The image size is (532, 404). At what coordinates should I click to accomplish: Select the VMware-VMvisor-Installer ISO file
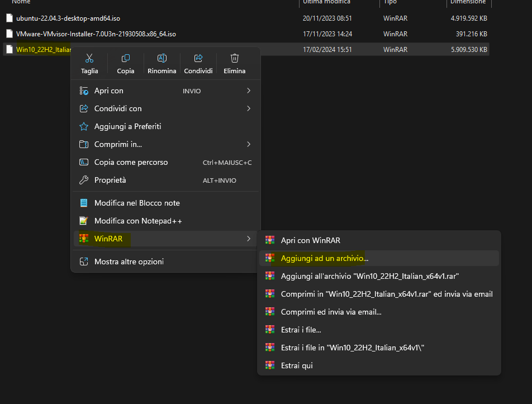(x=96, y=34)
